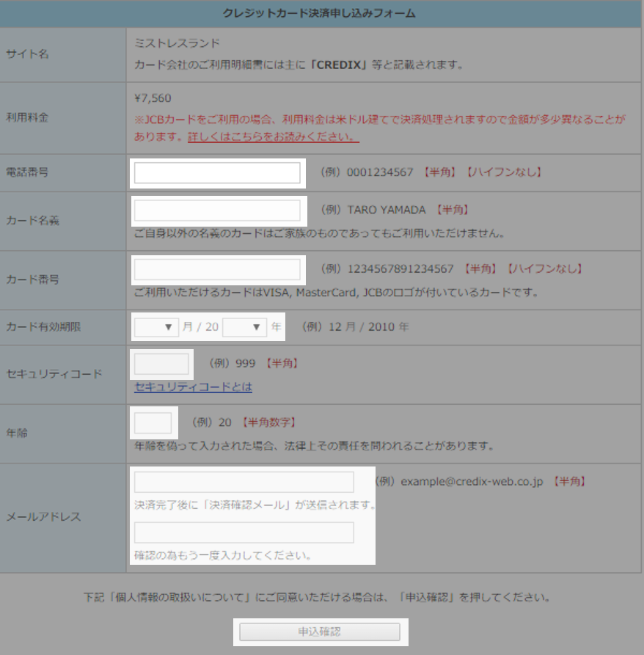
Task: Follow the セキュリティコードとは help link
Action: coord(193,387)
